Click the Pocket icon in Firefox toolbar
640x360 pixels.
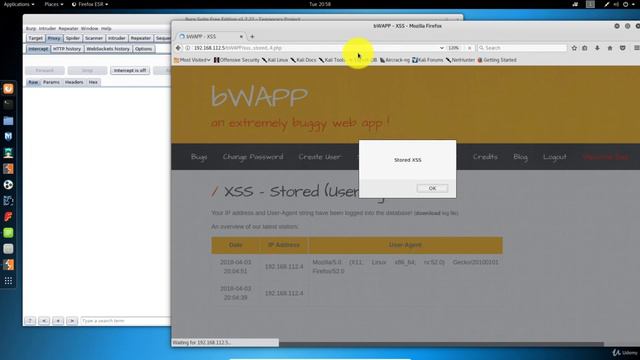tap(622, 48)
